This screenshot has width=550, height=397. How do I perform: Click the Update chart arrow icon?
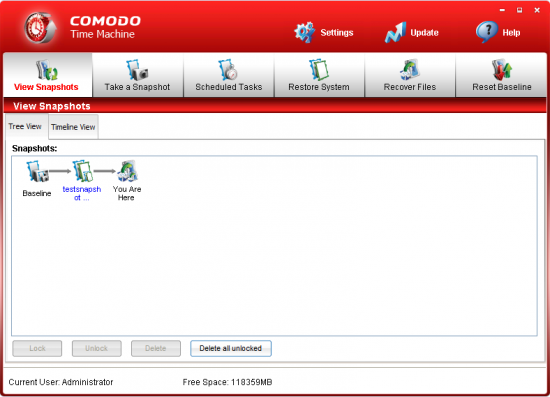click(395, 32)
